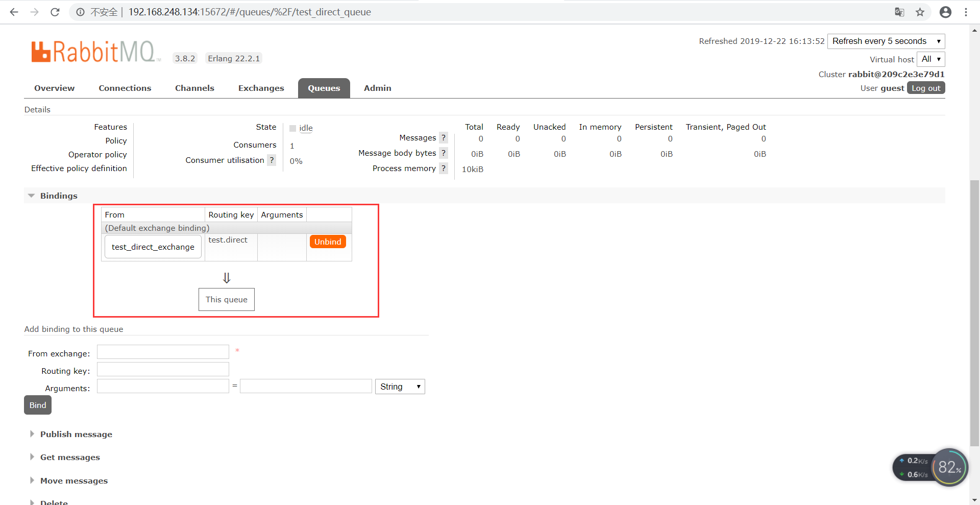
Task: Click the cluster name rabbit@209c2e3e79d1
Action: pos(896,74)
